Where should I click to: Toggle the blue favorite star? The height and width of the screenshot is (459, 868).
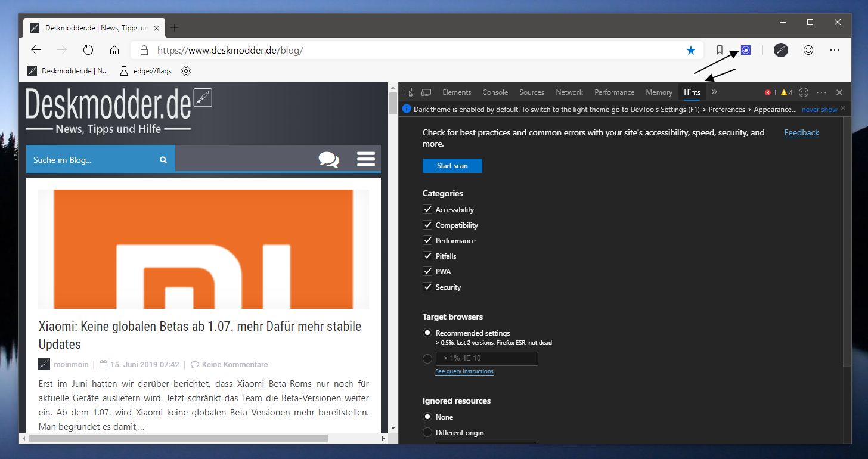tap(691, 51)
